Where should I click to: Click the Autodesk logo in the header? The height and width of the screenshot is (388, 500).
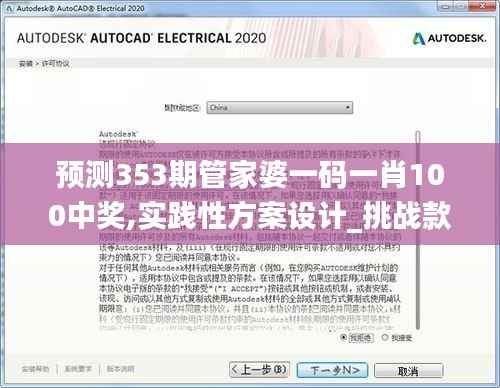(449, 39)
